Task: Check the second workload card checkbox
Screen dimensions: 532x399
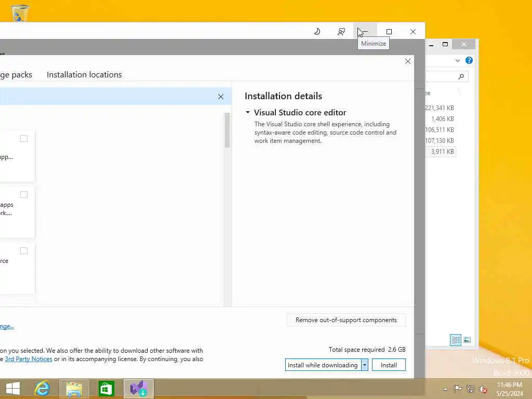Action: (x=24, y=194)
